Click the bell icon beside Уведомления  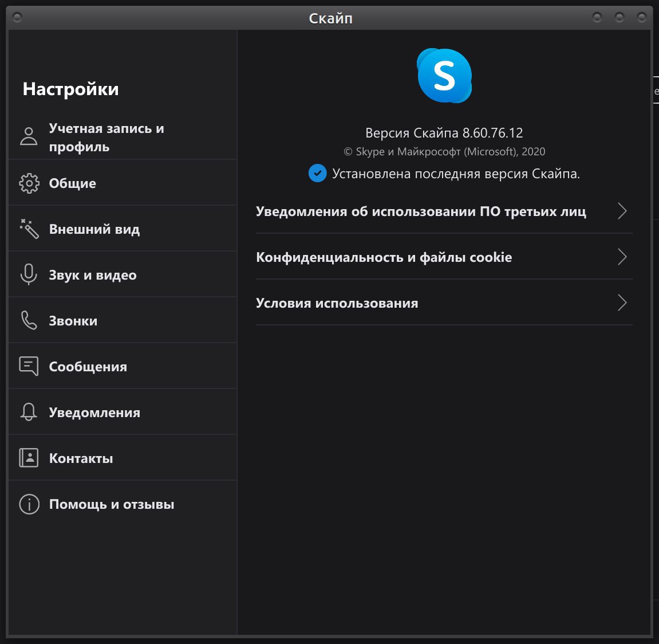29,412
